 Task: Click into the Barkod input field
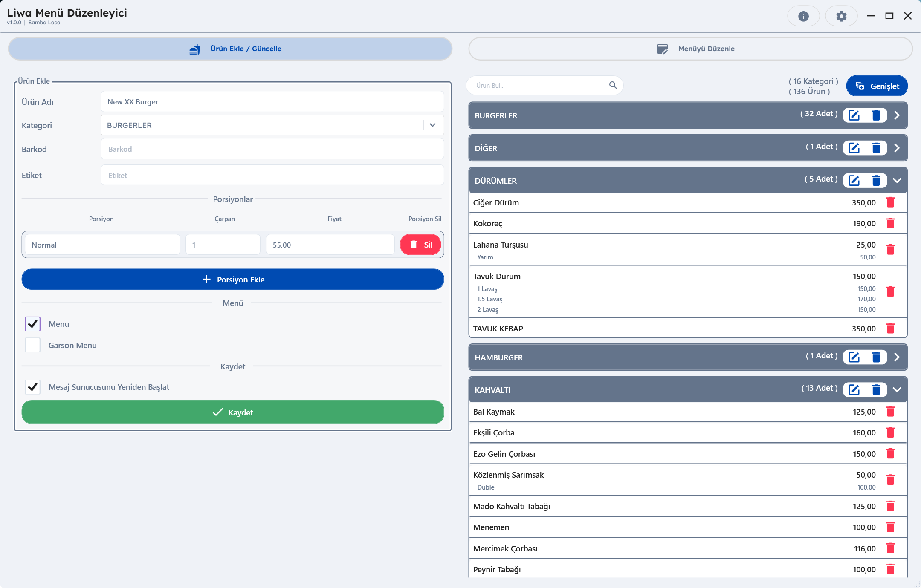tap(272, 149)
